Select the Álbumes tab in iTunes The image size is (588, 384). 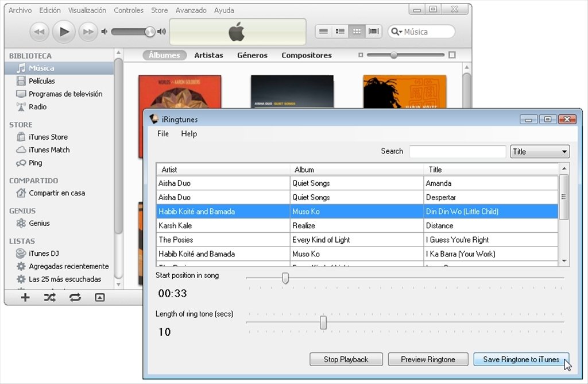(x=164, y=55)
